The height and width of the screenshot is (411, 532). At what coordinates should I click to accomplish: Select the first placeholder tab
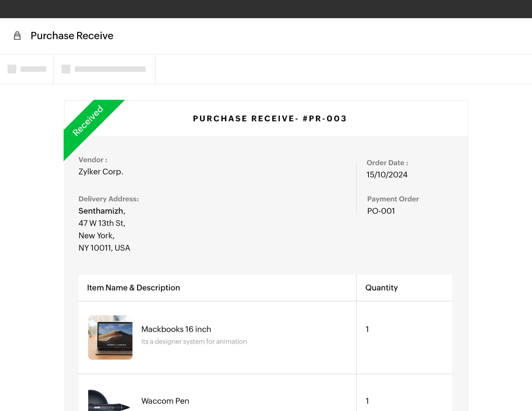tap(27, 68)
